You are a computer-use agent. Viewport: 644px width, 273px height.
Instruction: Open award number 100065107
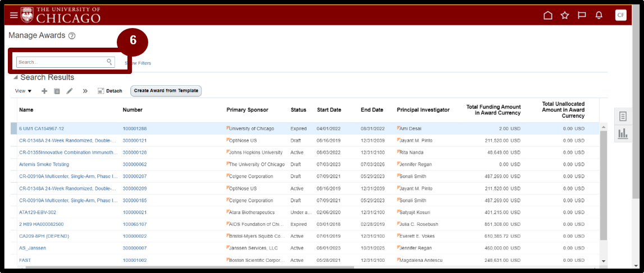coord(135,224)
